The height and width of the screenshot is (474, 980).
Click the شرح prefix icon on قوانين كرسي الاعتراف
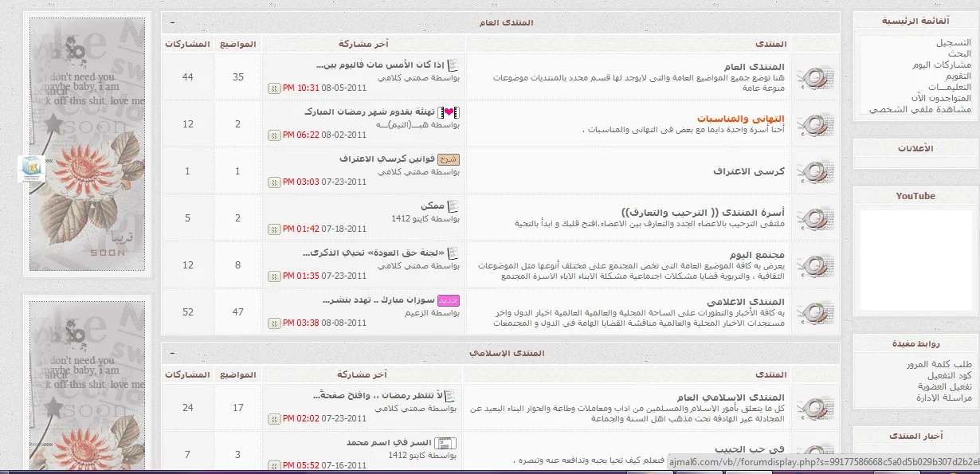449,159
